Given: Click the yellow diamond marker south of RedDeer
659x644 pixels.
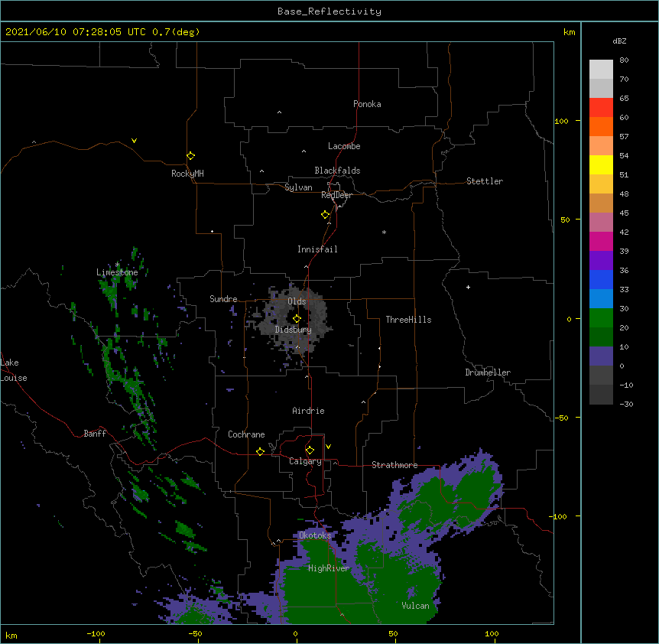Looking at the screenshot, I should pos(326,215).
